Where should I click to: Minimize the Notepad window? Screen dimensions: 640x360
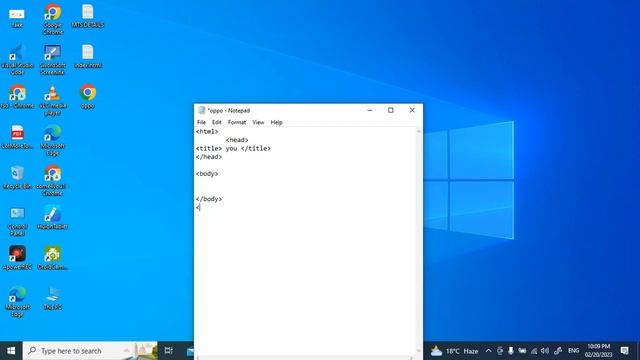[369, 110]
